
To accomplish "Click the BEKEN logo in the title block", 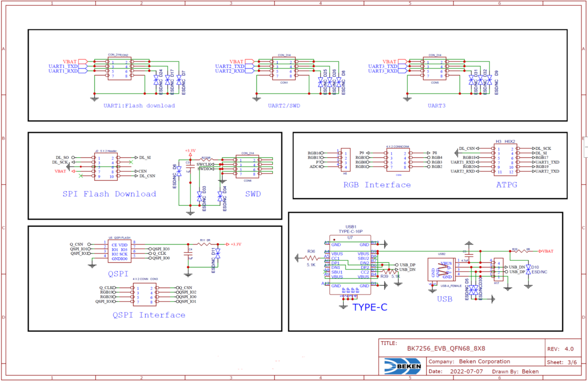I will pyautogui.click(x=403, y=366).
